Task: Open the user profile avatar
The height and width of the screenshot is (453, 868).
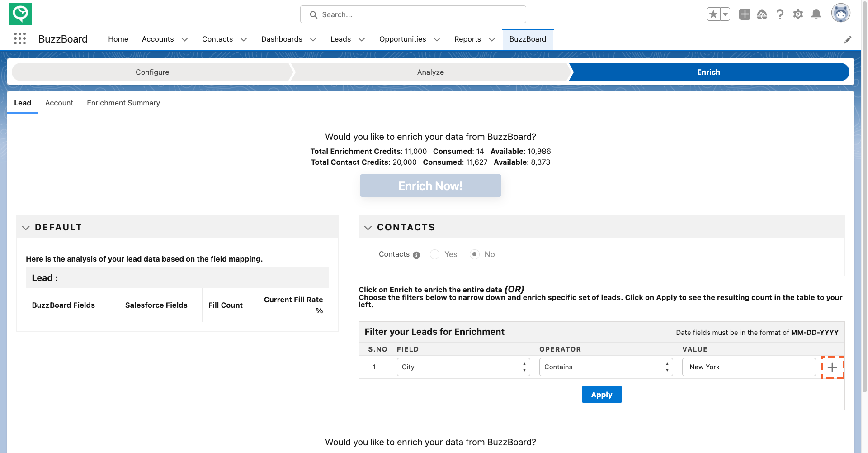Action: click(x=841, y=13)
